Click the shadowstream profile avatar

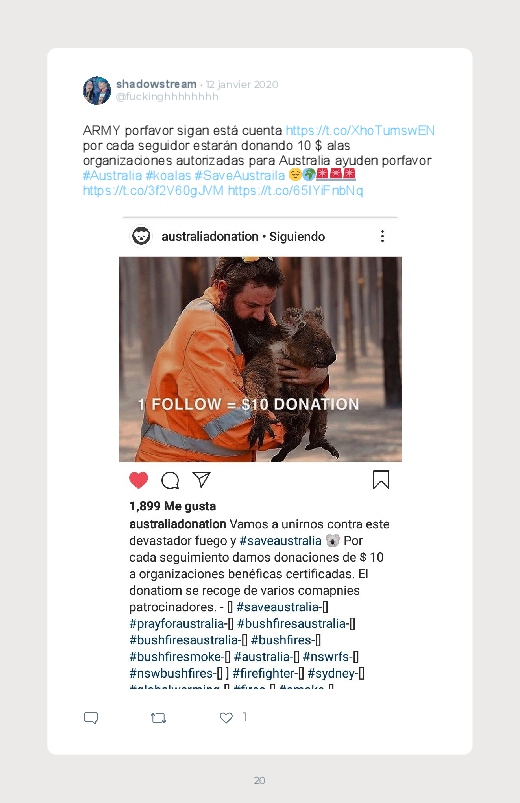click(x=97, y=91)
